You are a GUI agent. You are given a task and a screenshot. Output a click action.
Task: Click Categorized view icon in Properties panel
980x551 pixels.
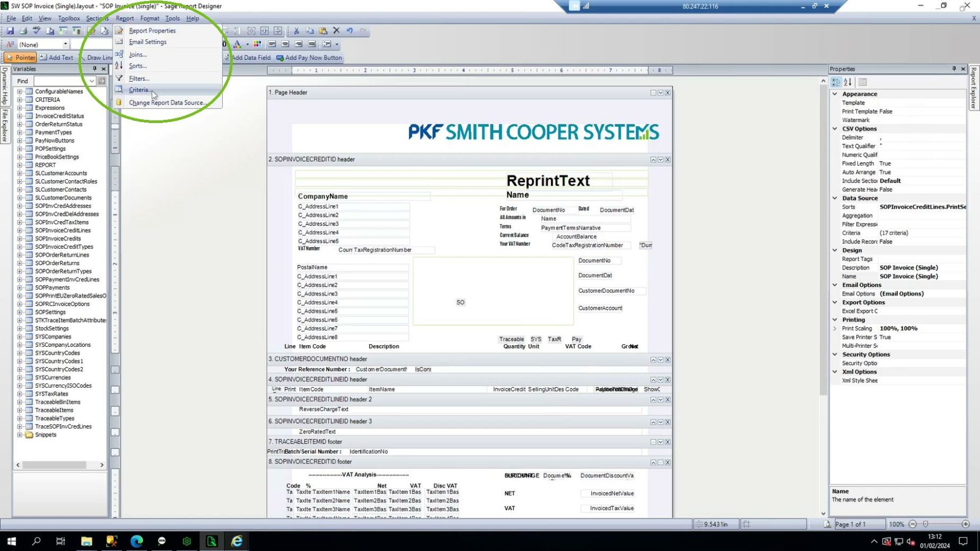[836, 82]
